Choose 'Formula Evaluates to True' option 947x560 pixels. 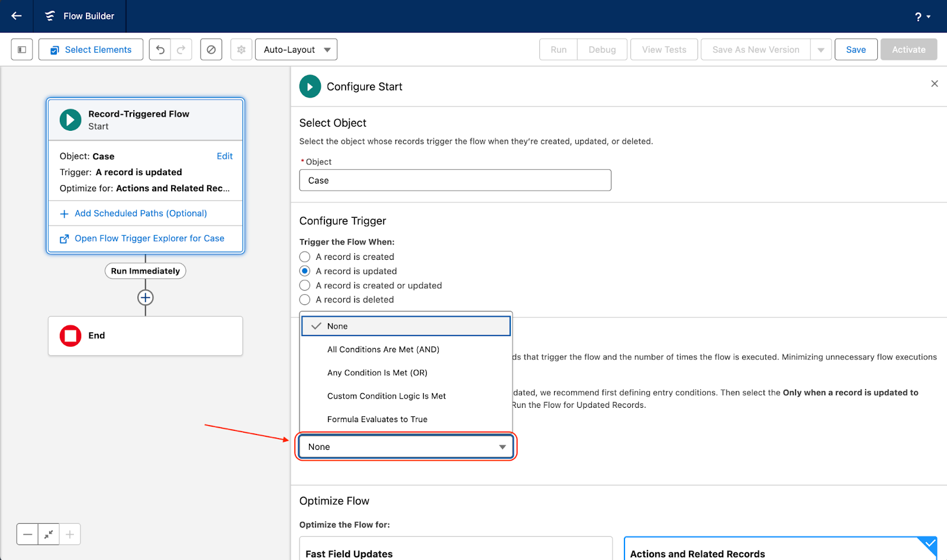point(377,419)
